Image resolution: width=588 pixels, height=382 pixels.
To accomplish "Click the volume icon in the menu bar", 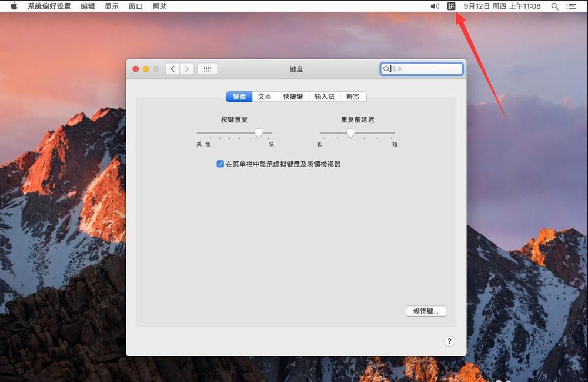I will coord(435,6).
